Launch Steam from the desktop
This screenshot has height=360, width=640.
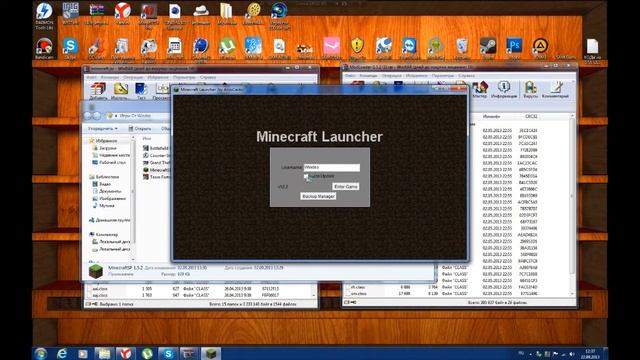[488, 49]
